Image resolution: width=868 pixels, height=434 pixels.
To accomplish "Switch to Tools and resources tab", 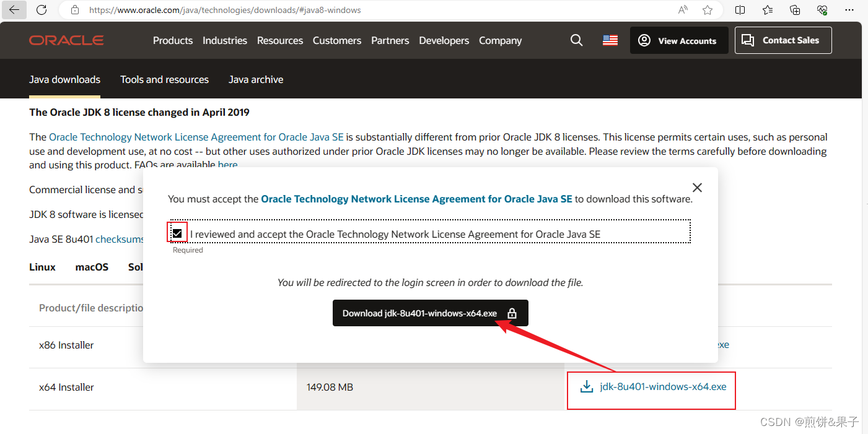I will (165, 79).
